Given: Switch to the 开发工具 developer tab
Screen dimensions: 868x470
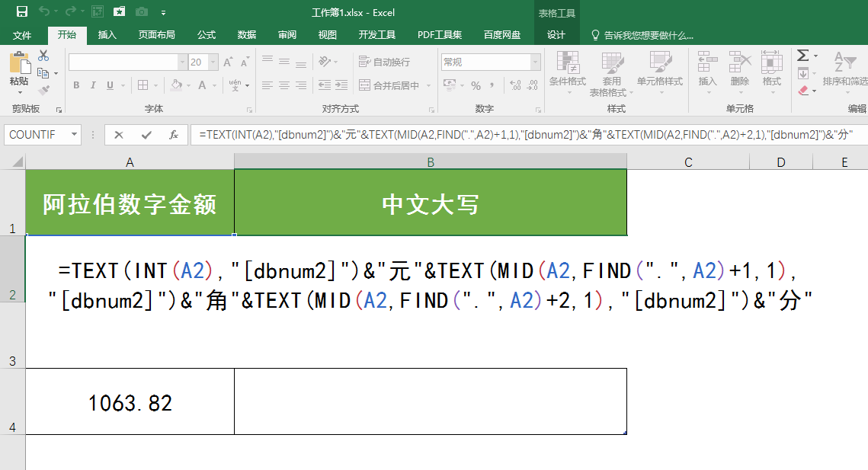Looking at the screenshot, I should point(377,35).
